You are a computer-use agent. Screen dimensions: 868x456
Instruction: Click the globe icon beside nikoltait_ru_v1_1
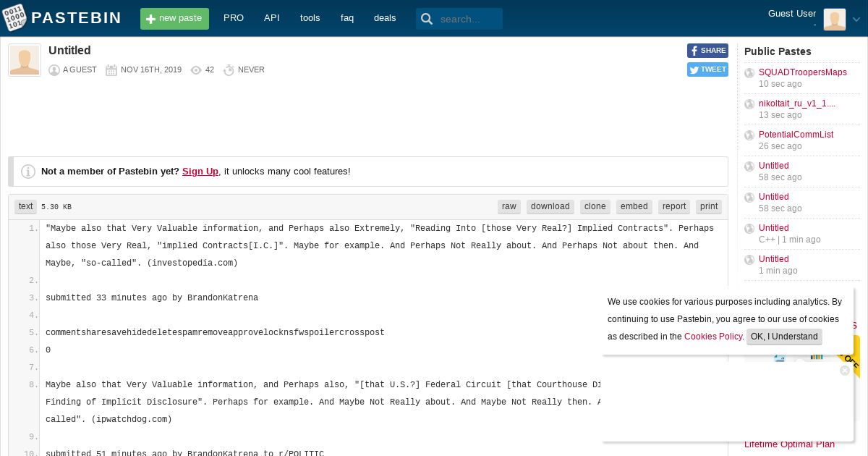tap(749, 105)
